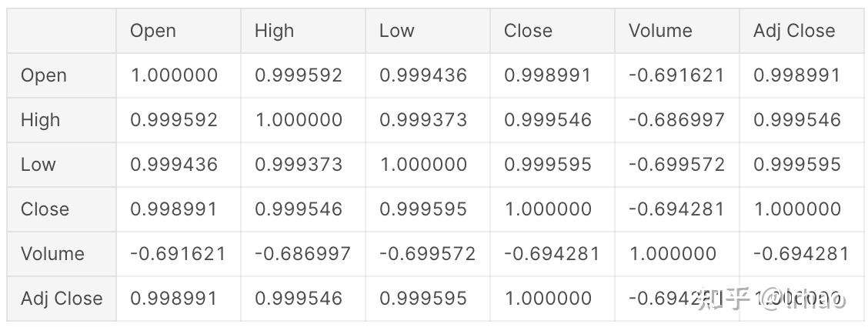Click the High column header
This screenshot has height=334, width=868.
[x=274, y=31]
